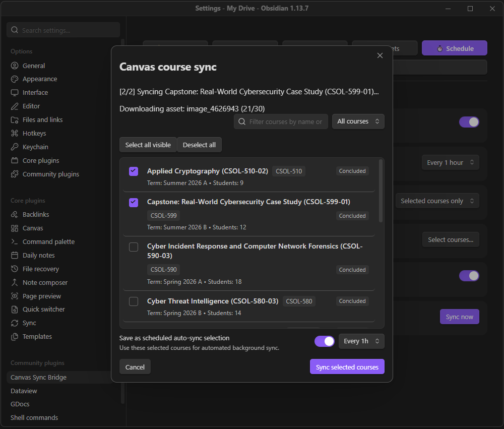Click the File recovery clock icon

[15, 269]
